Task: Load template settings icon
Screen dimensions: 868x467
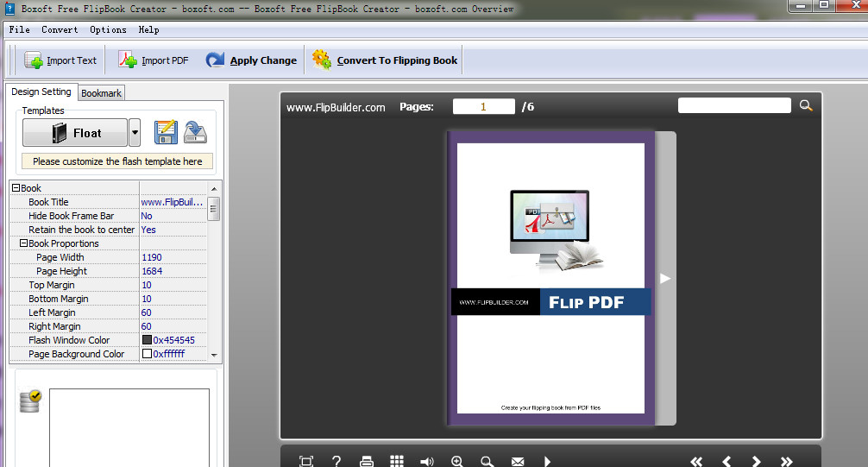Action: coord(195,132)
